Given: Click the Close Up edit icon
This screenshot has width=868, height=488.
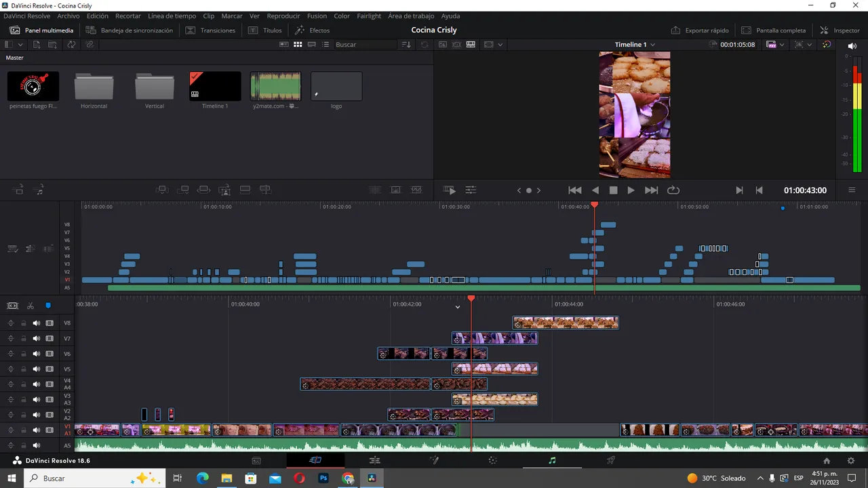Looking at the screenshot, I should coord(224,190).
